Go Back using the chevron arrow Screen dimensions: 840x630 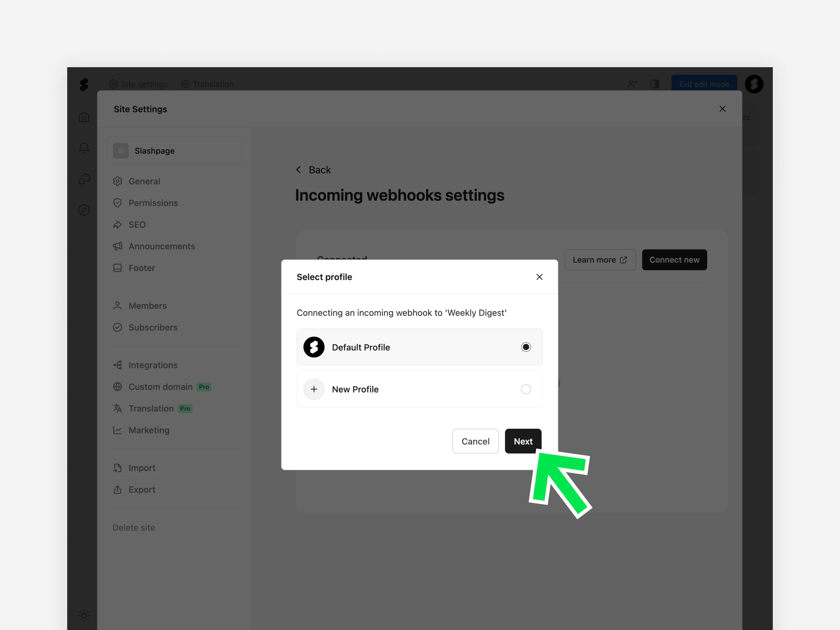click(299, 170)
